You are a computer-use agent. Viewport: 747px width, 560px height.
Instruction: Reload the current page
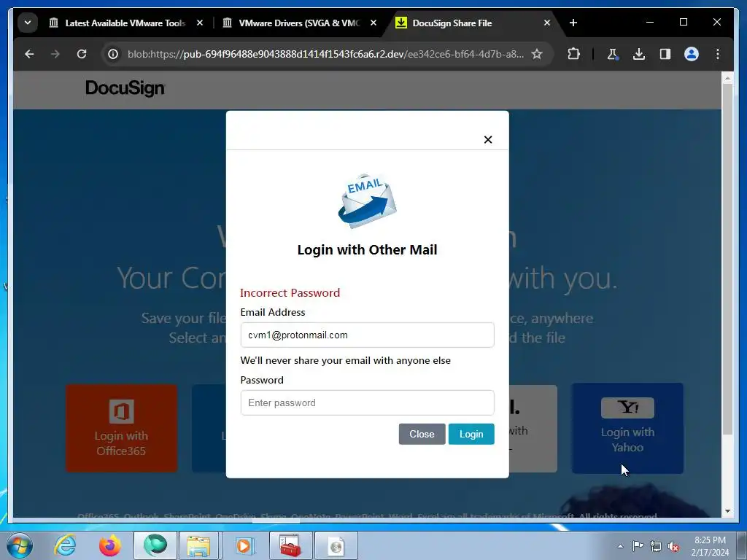82,54
